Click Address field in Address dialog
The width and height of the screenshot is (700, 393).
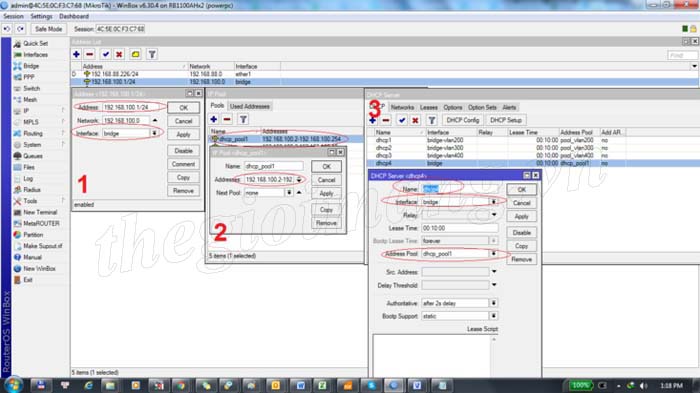[133, 107]
